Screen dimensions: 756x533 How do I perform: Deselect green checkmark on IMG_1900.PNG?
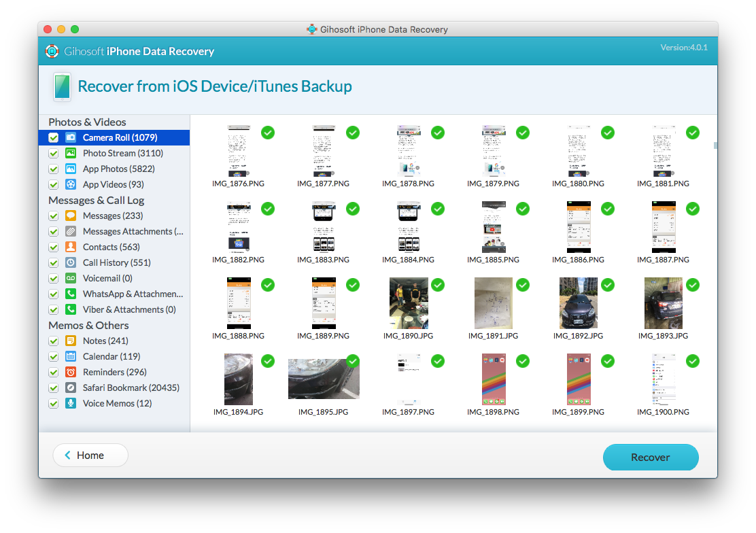pyautogui.click(x=693, y=361)
